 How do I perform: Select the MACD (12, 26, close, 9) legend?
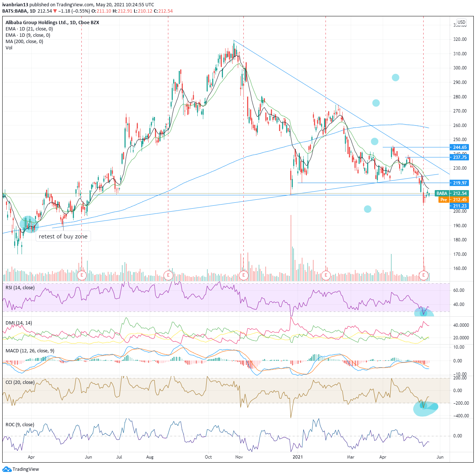[30, 351]
